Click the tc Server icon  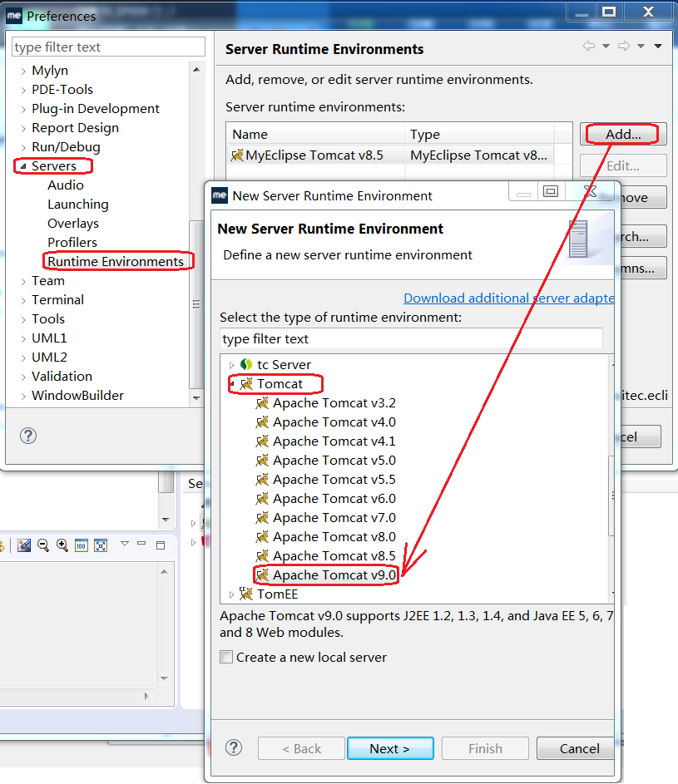(x=245, y=364)
